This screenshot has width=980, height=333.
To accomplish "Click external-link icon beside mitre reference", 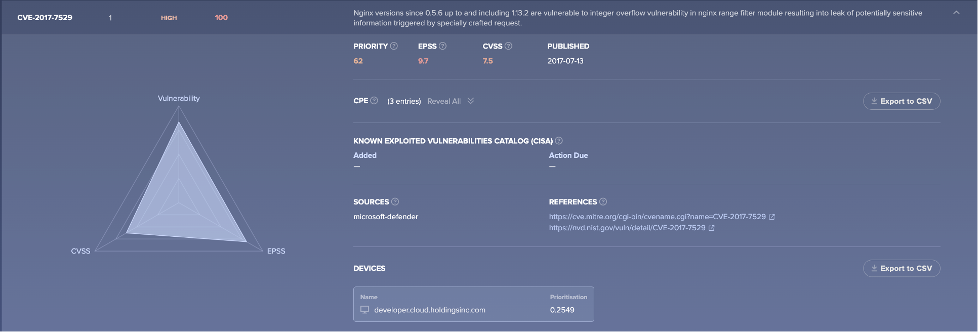I will click(772, 217).
